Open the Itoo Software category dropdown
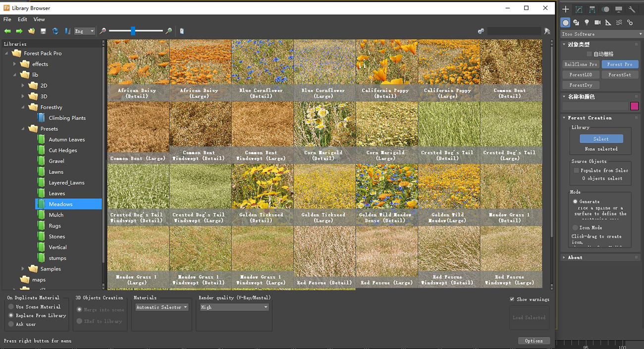The width and height of the screenshot is (644, 349). [601, 34]
